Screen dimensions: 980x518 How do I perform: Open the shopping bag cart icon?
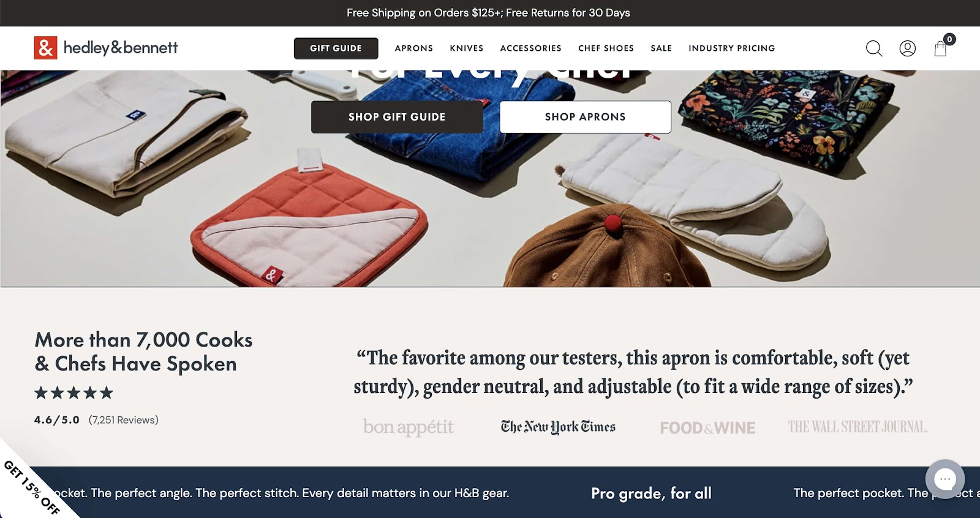pos(941,47)
